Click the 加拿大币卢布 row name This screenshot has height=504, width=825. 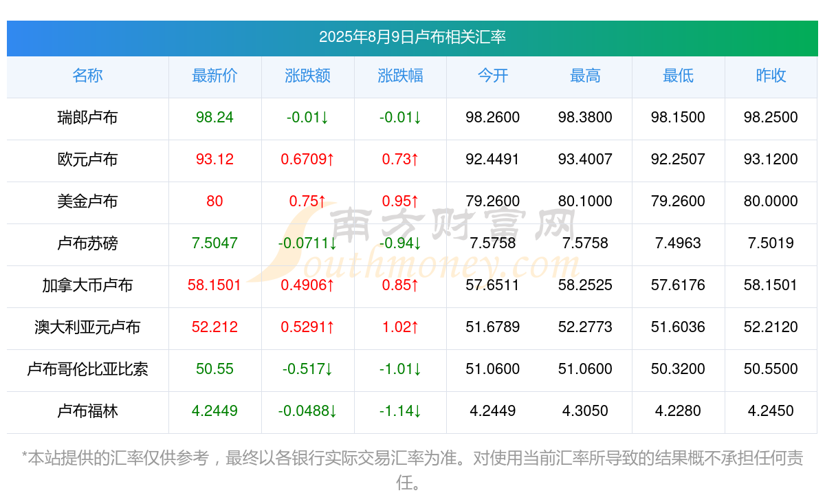click(87, 285)
